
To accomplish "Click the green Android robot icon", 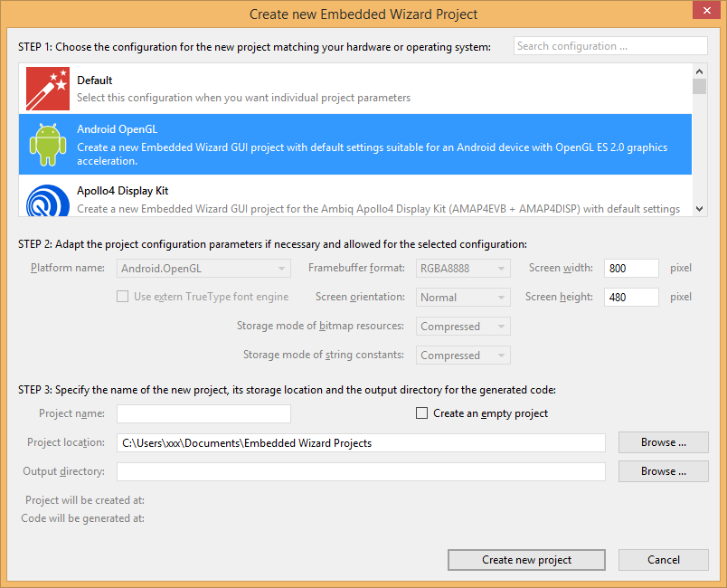I will click(x=48, y=145).
